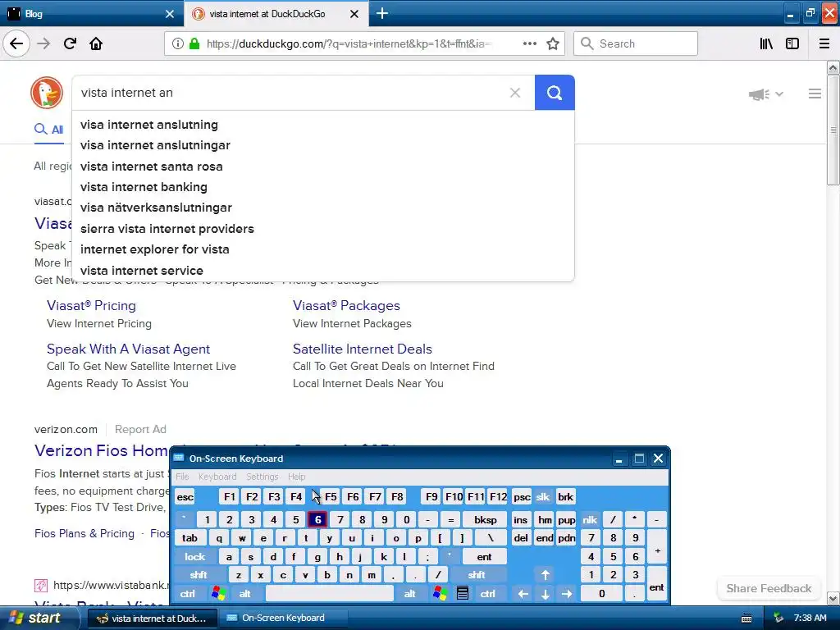The image size is (840, 630).
Task: Click keyboard icon in system tray
Action: pos(746,619)
